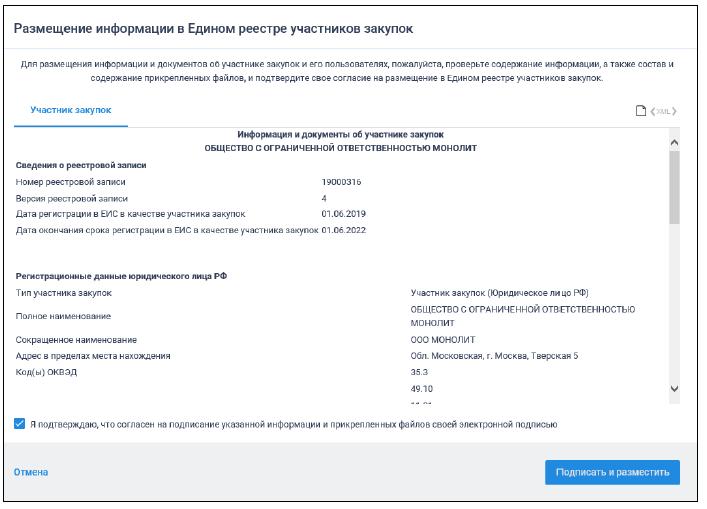Open the document print-form icon

click(x=642, y=110)
